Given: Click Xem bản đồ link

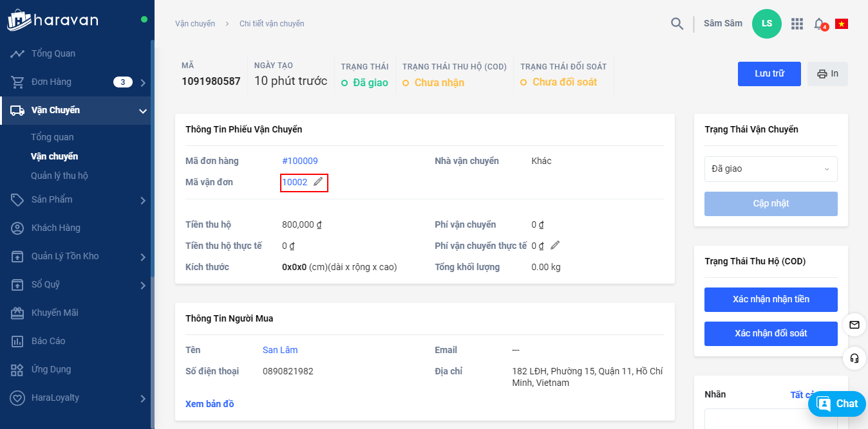Looking at the screenshot, I should [209, 404].
